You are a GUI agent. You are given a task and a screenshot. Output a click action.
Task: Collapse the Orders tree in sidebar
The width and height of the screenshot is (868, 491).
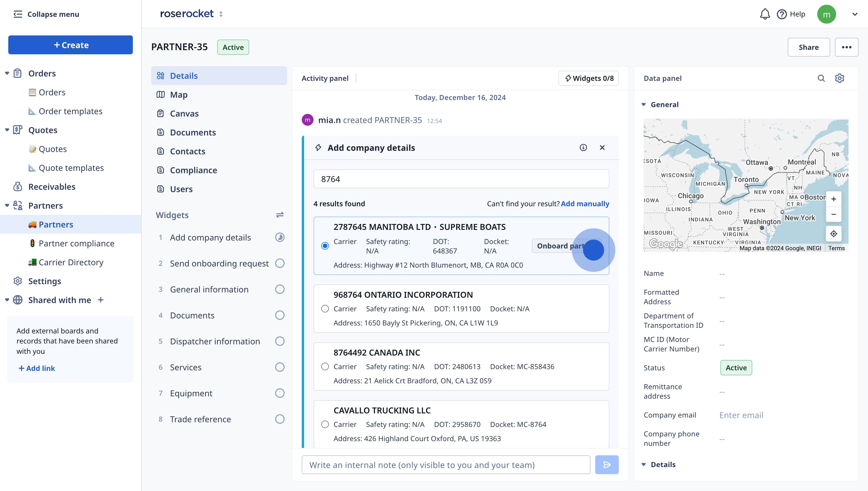coord(7,73)
